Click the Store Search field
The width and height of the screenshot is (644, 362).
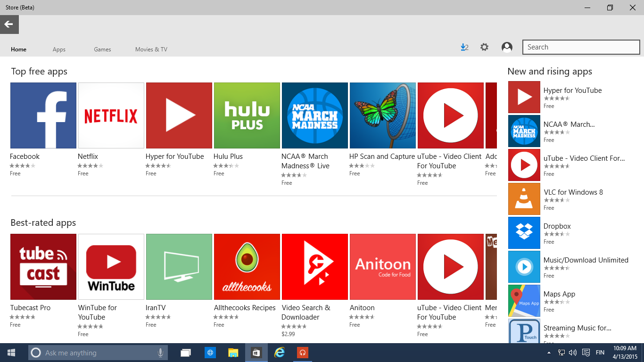[581, 47]
